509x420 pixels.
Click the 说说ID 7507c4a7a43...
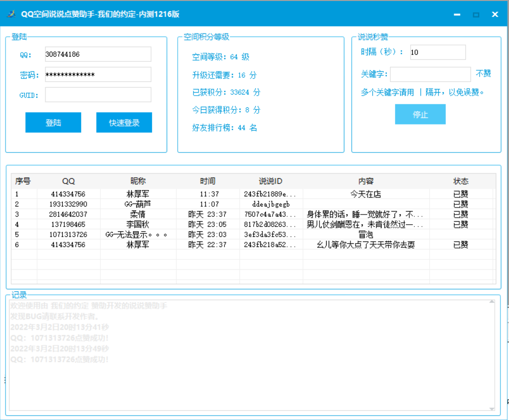(270, 214)
